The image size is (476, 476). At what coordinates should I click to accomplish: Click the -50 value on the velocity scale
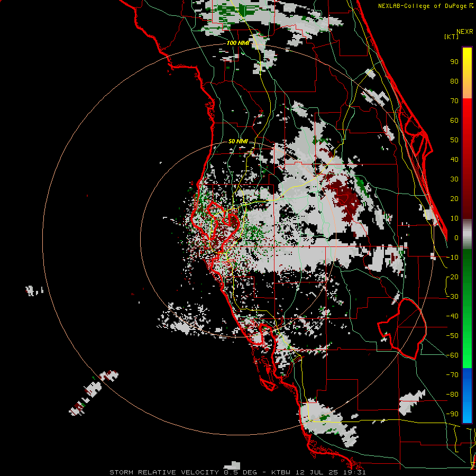click(x=452, y=336)
